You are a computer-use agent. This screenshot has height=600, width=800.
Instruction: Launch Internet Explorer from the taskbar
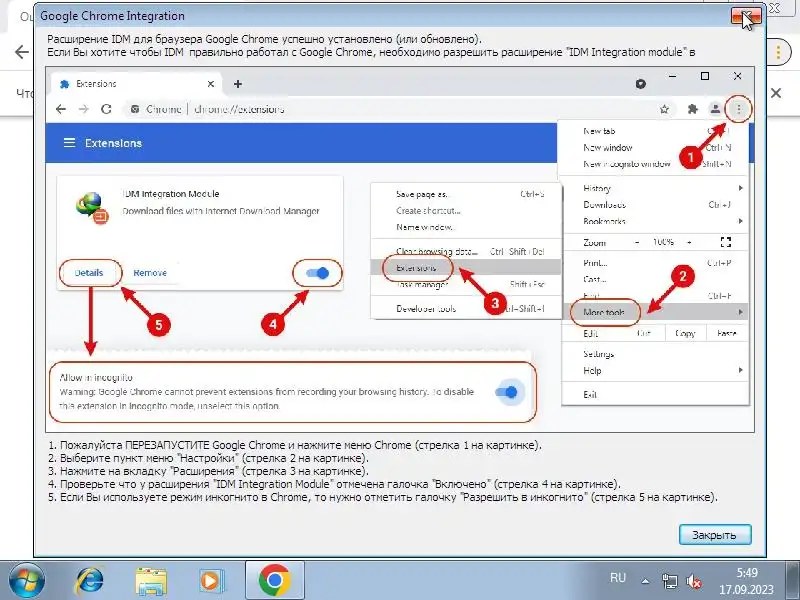tap(89, 581)
